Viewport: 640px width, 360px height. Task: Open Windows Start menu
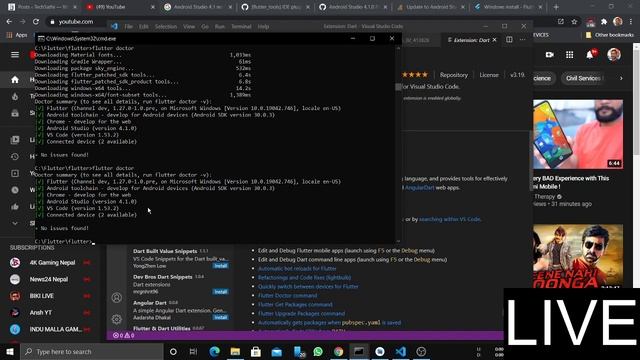(x=10, y=351)
